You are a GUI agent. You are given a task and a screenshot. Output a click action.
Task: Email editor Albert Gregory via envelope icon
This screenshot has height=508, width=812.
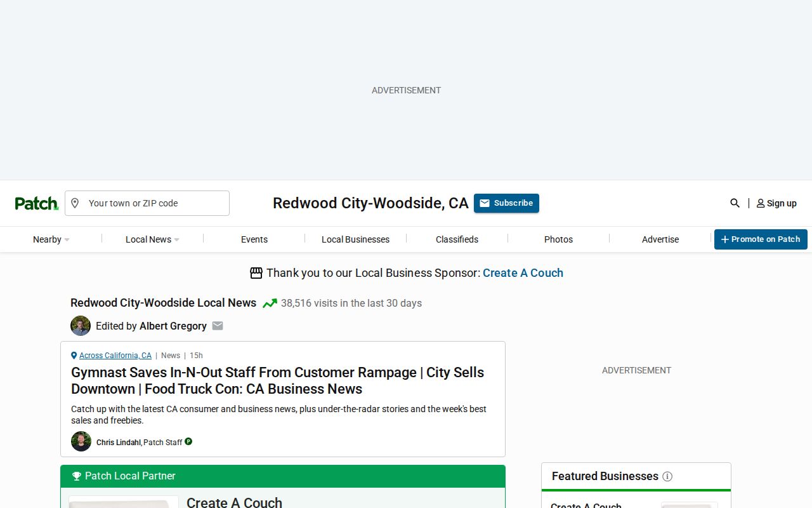point(218,326)
